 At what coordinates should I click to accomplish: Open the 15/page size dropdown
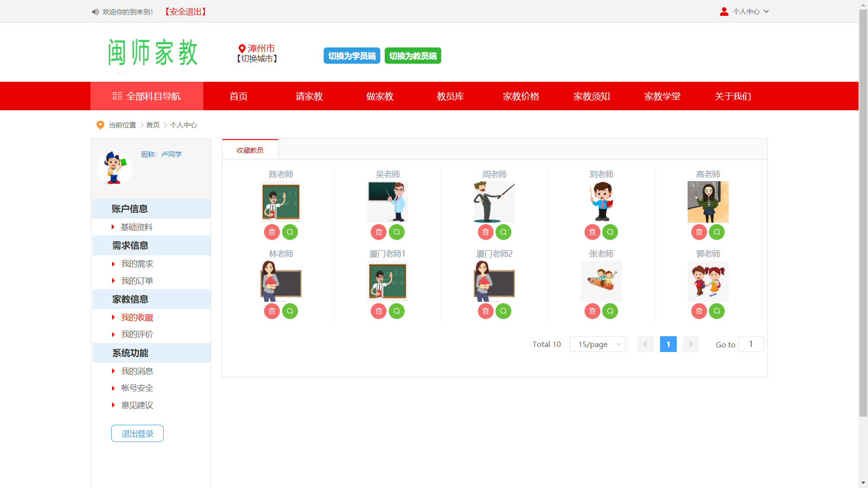[598, 344]
